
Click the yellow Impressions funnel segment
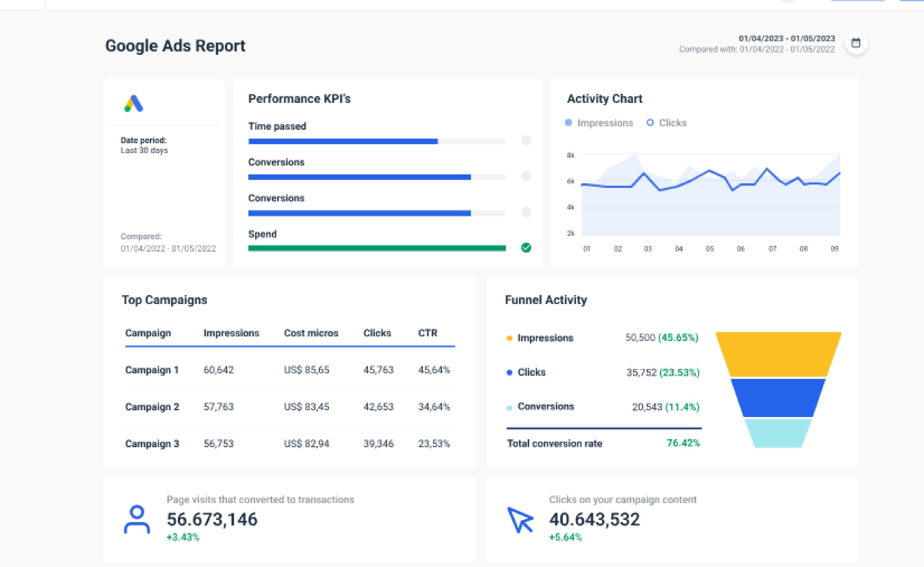[x=778, y=354]
